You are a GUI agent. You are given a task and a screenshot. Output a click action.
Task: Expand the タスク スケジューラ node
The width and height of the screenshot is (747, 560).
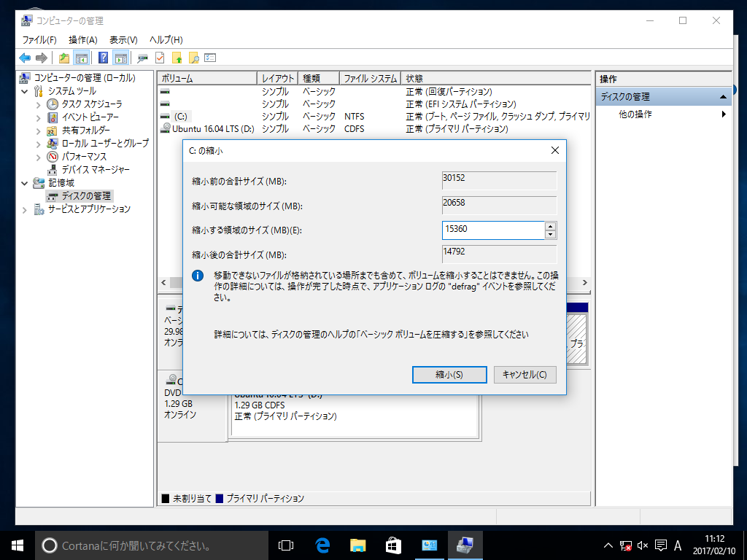tap(39, 104)
